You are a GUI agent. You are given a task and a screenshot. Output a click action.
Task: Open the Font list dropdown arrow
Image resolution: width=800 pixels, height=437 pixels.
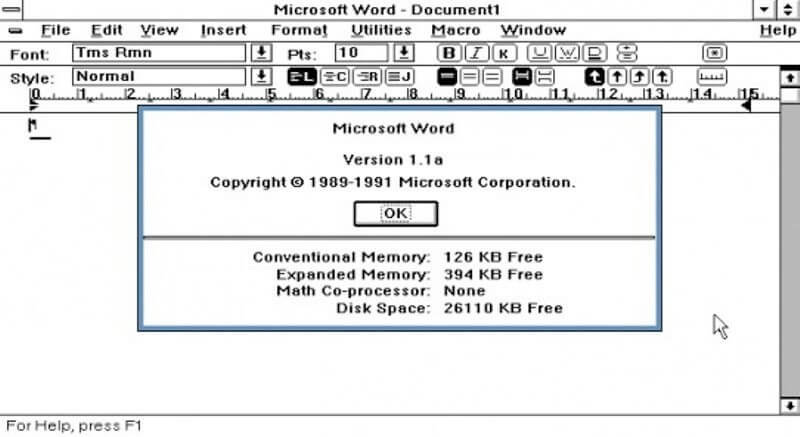click(261, 53)
